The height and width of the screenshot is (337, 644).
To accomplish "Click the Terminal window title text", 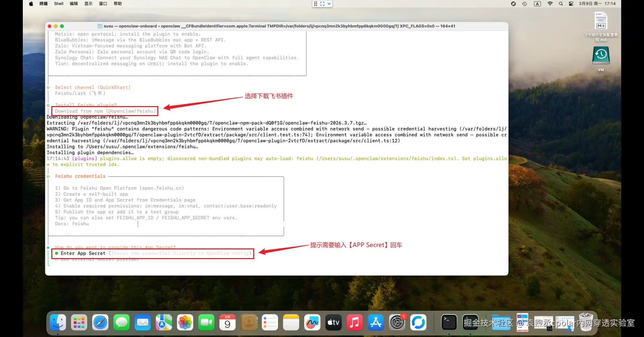I will [279, 26].
